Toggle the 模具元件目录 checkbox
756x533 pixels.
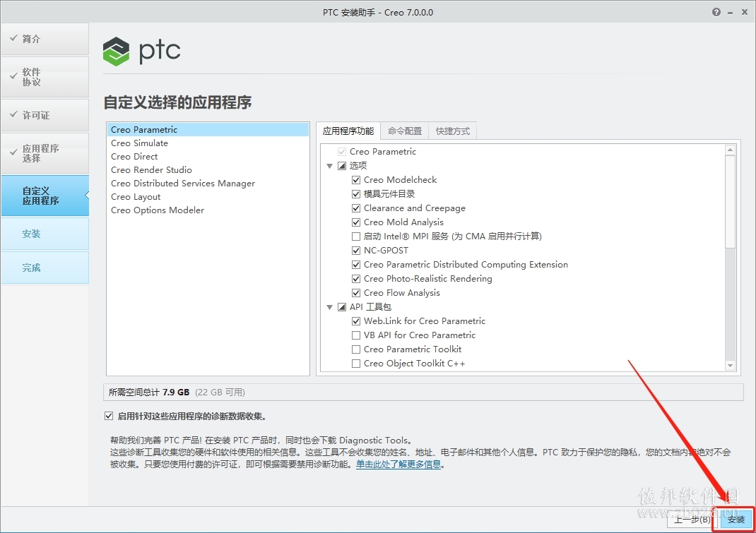356,193
